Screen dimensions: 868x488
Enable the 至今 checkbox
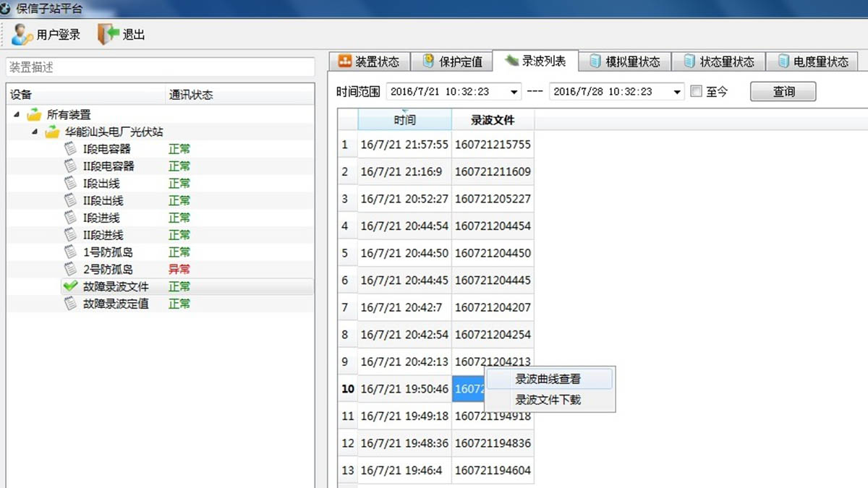[x=697, y=92]
